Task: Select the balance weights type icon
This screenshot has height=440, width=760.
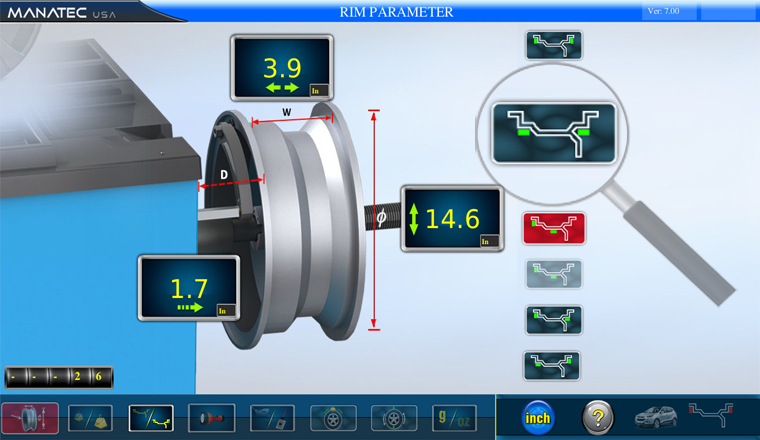Action: 91,418
